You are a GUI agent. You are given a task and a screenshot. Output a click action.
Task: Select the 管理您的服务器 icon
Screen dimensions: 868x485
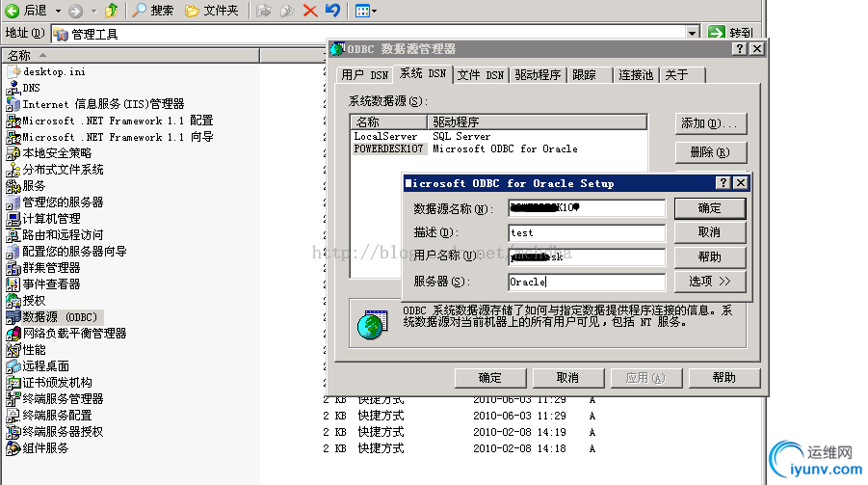[13, 202]
